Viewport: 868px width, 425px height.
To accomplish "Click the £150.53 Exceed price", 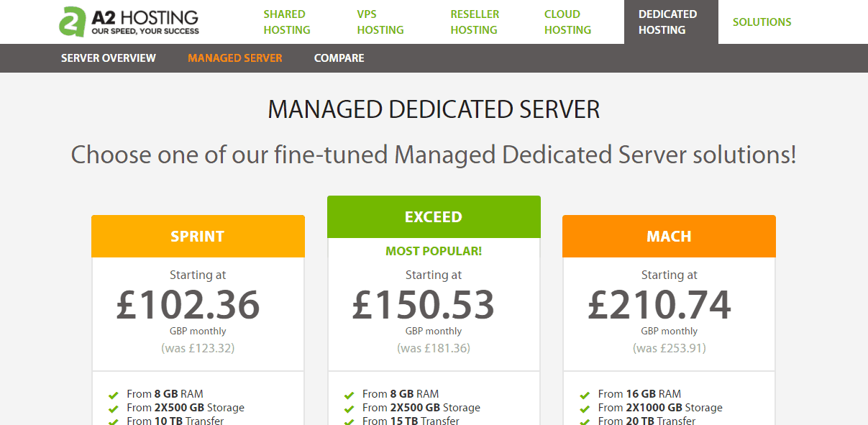I will [424, 305].
